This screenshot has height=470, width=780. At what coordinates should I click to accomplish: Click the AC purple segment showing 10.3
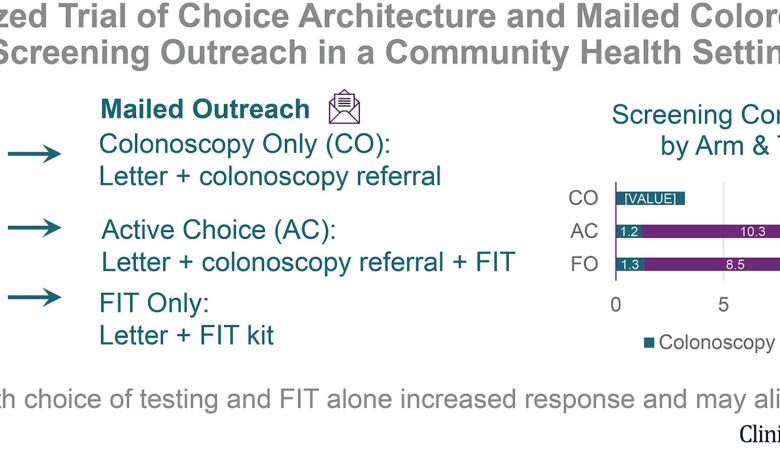(711, 231)
